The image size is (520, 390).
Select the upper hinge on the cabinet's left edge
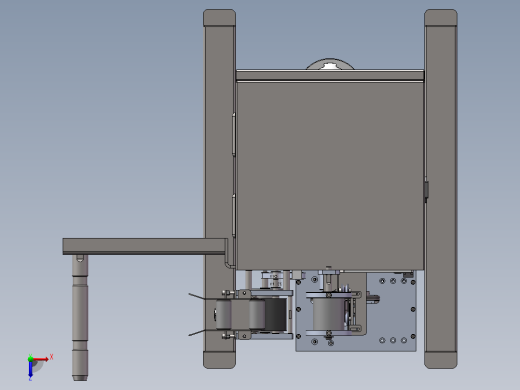pos(234,134)
